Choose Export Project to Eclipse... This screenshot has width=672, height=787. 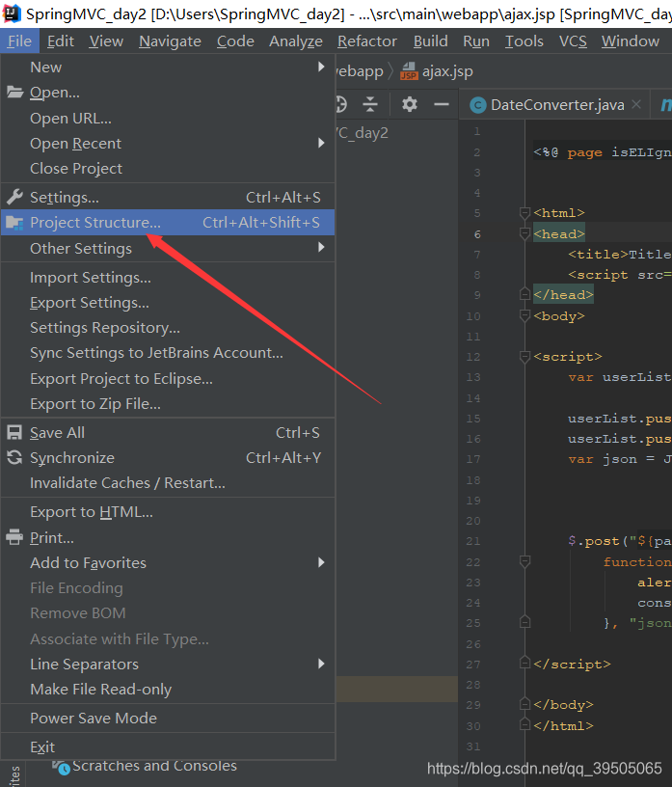[168, 378]
